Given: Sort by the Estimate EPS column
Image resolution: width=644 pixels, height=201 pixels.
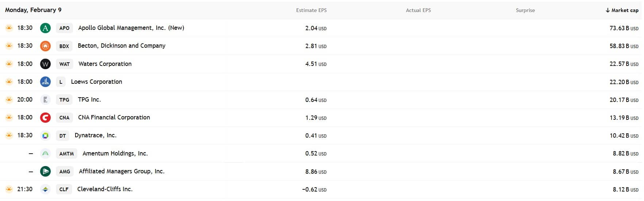Looking at the screenshot, I should 311,10.
